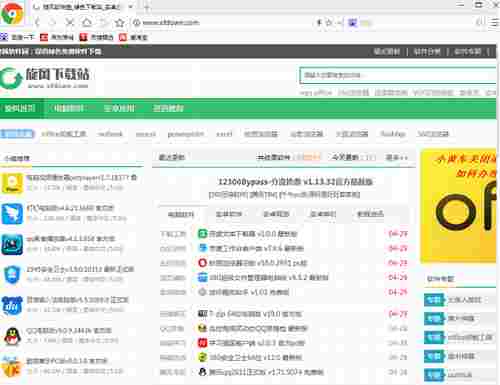500x385 pixels.
Task: Click the blue extension icon in browser toolbar
Action: pyautogui.click(x=352, y=23)
